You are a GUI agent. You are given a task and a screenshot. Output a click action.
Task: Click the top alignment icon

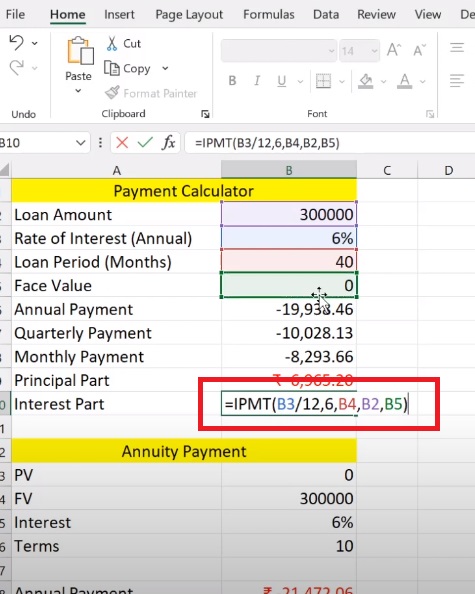click(457, 47)
